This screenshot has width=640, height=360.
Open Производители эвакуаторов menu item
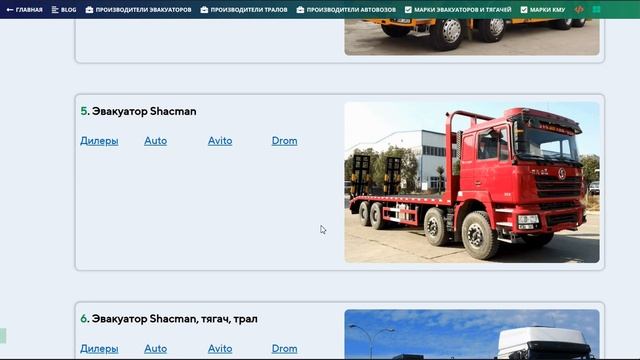[x=138, y=9]
